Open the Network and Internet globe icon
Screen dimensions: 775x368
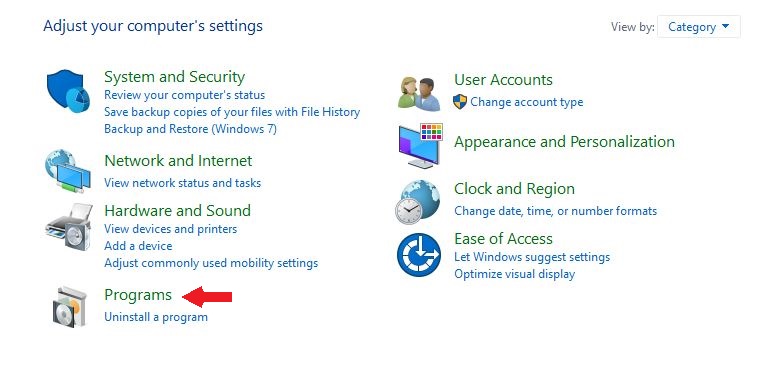tap(68, 170)
